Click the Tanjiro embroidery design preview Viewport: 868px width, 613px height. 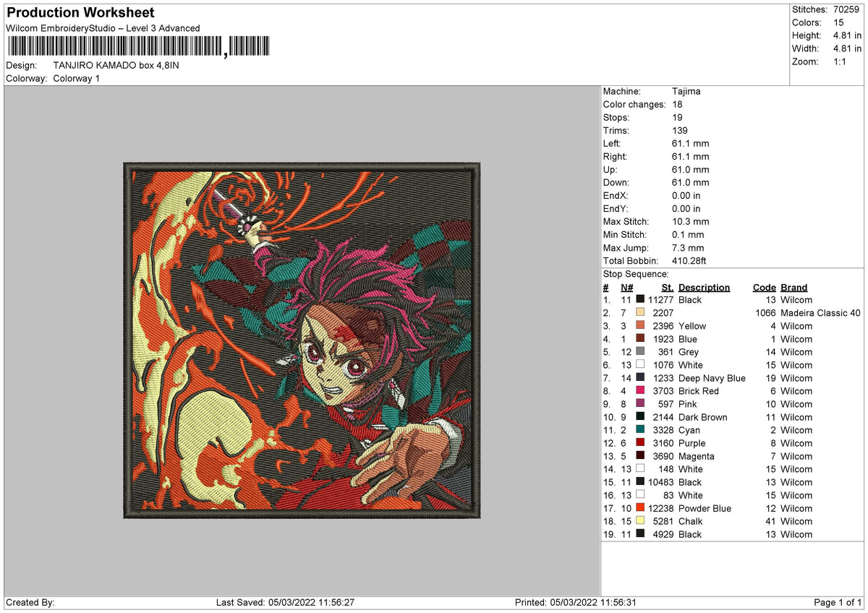pos(301,340)
